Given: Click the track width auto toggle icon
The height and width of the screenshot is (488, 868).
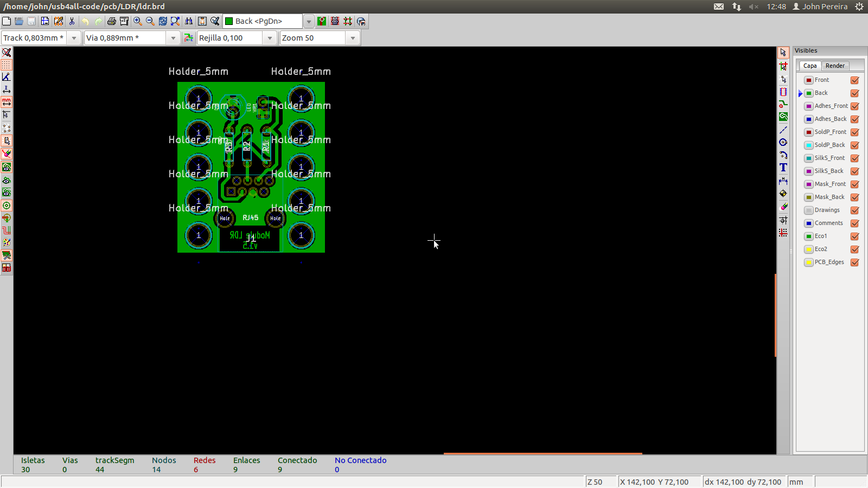Looking at the screenshot, I should 188,38.
